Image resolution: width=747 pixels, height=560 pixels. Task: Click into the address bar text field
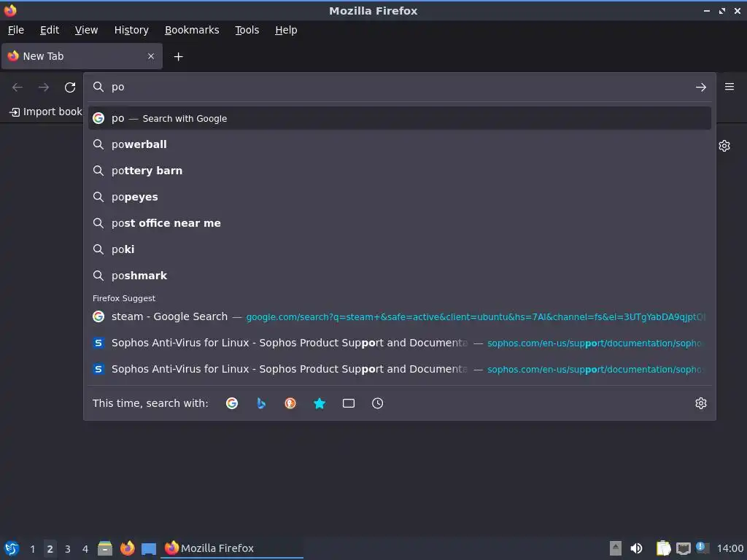point(400,87)
